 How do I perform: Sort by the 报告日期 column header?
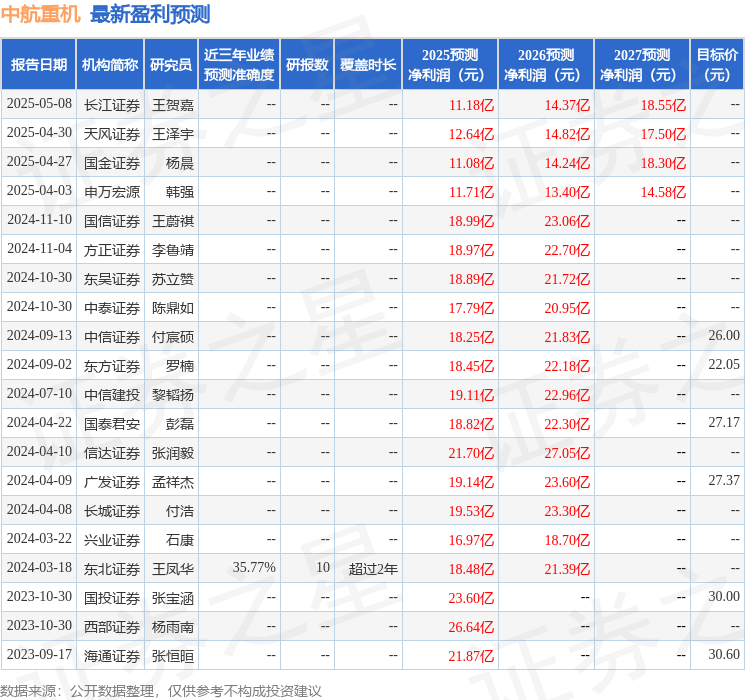tap(38, 65)
